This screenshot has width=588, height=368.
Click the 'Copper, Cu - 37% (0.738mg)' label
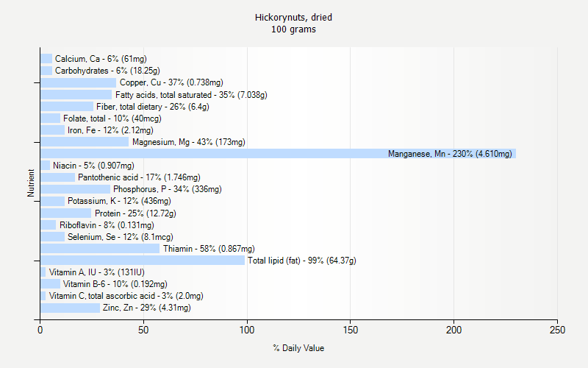(171, 82)
